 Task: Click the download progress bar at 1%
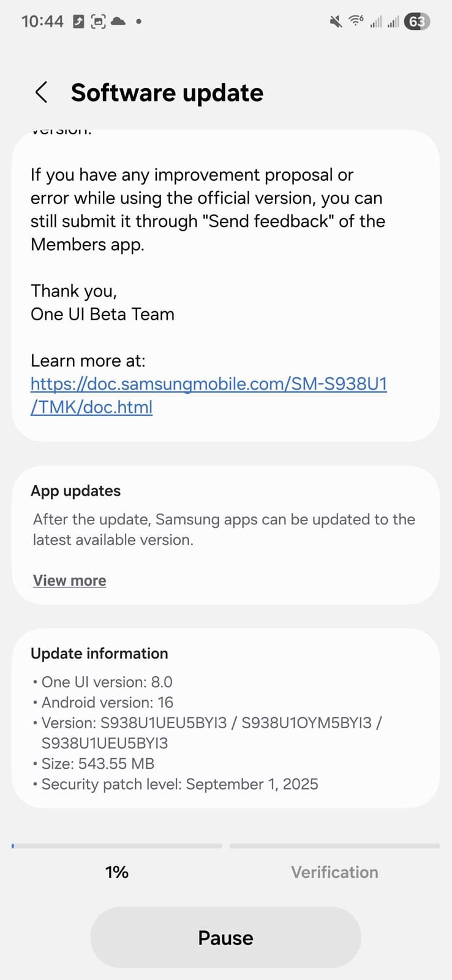point(116,846)
